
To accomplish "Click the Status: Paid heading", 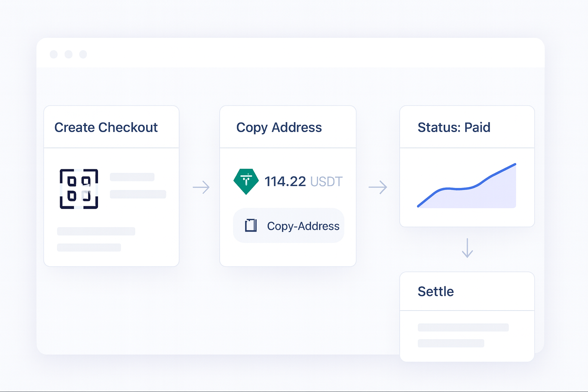I will pos(454,127).
